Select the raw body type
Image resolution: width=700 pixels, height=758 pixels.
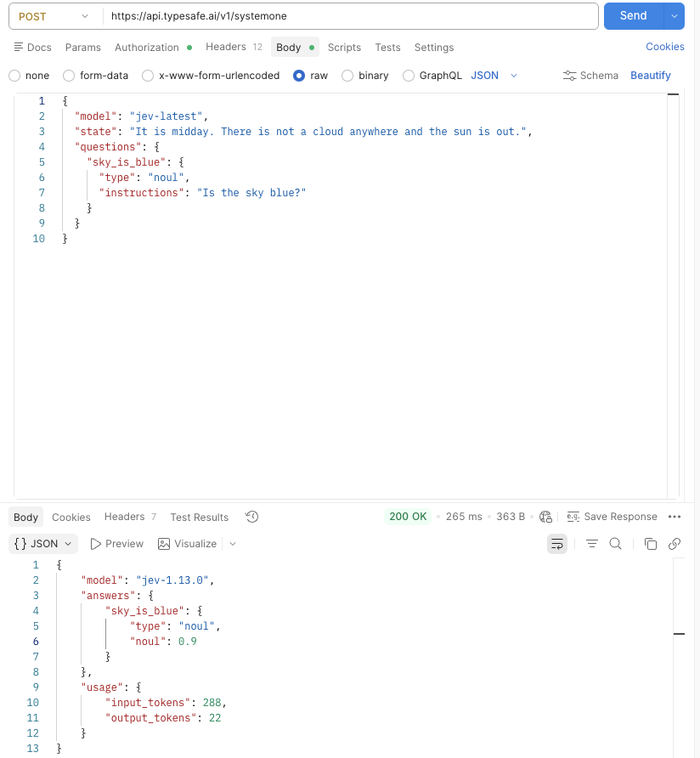coord(299,76)
